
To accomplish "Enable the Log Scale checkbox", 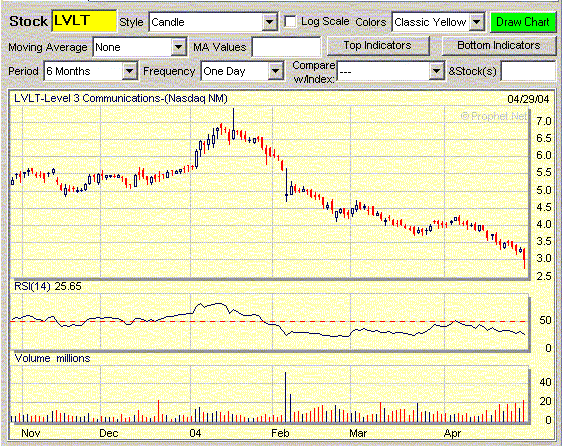I will point(290,22).
